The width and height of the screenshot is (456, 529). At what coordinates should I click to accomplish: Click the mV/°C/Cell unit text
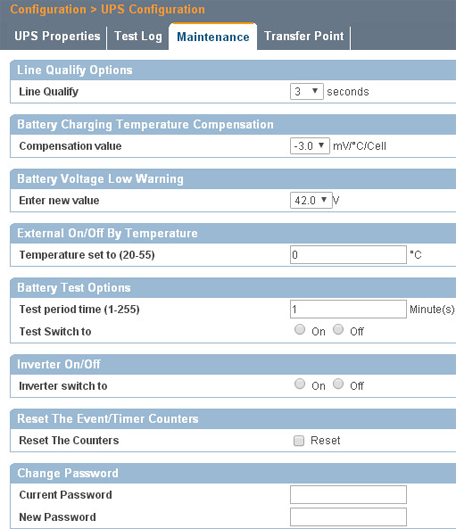(x=360, y=146)
